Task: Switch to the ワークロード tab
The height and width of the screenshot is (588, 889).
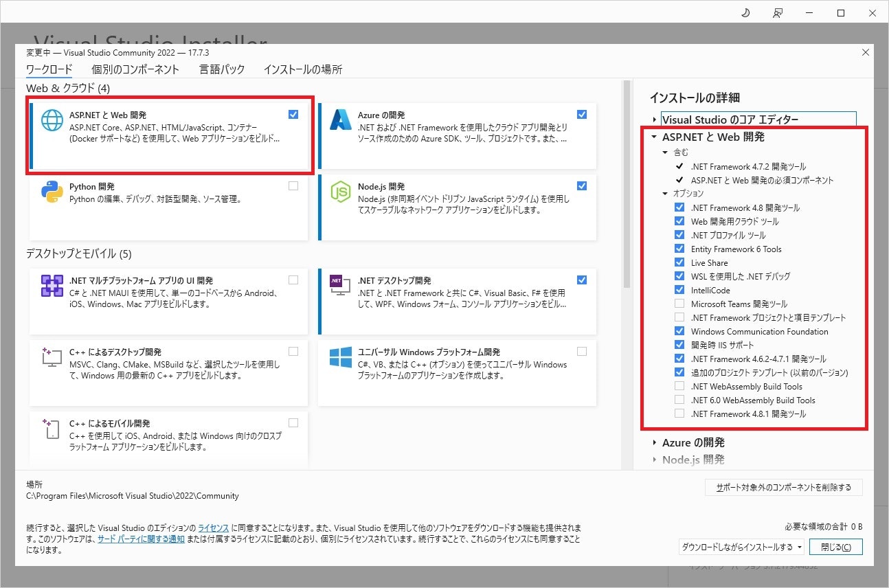Action: tap(49, 69)
